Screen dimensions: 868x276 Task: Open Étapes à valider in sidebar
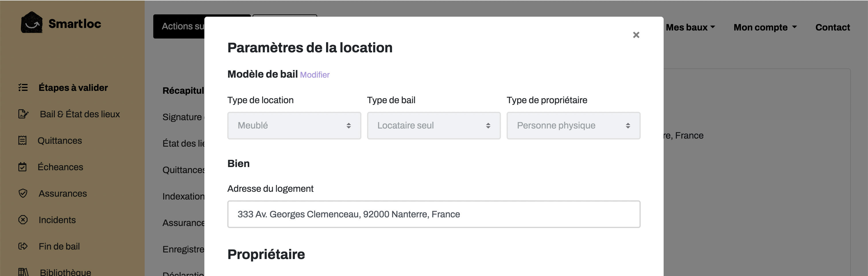(73, 87)
